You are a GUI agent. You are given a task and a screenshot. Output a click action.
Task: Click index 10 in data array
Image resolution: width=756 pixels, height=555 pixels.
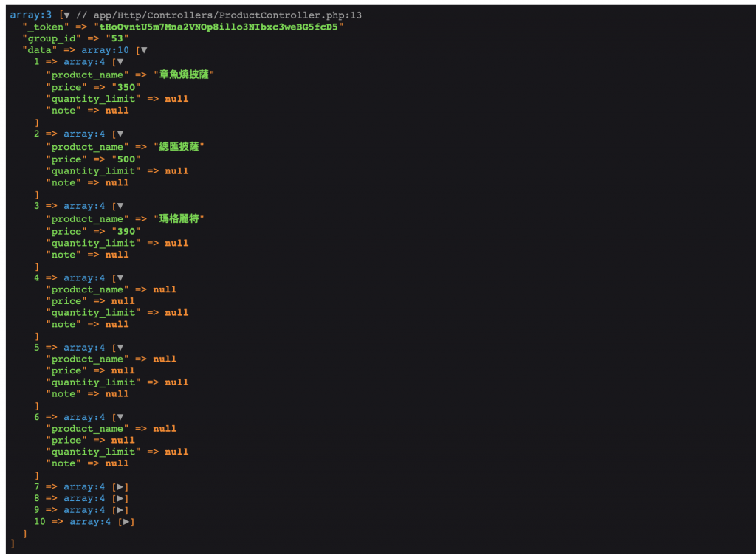40,522
